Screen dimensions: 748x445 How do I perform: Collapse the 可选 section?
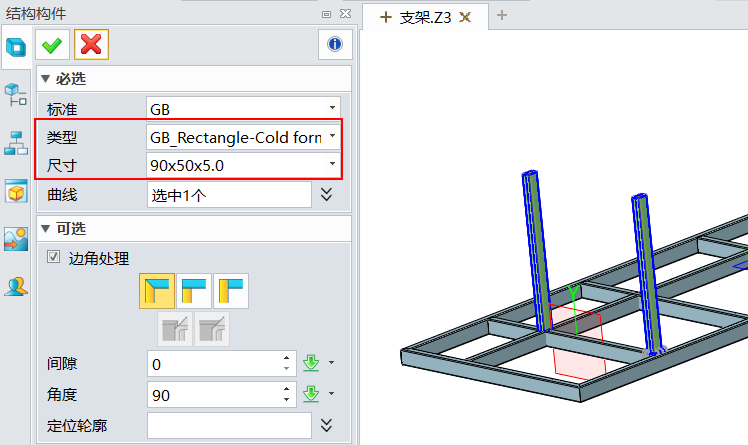[x=45, y=229]
